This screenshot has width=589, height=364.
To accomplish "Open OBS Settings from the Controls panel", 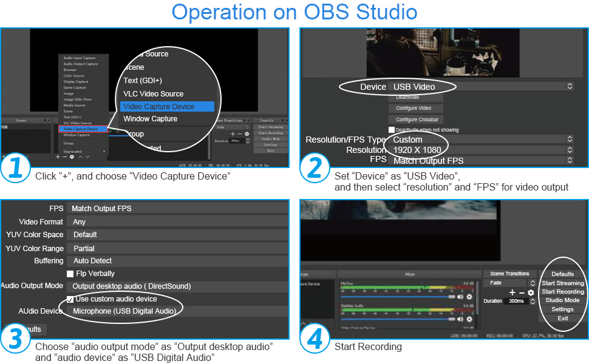I will pos(562,309).
